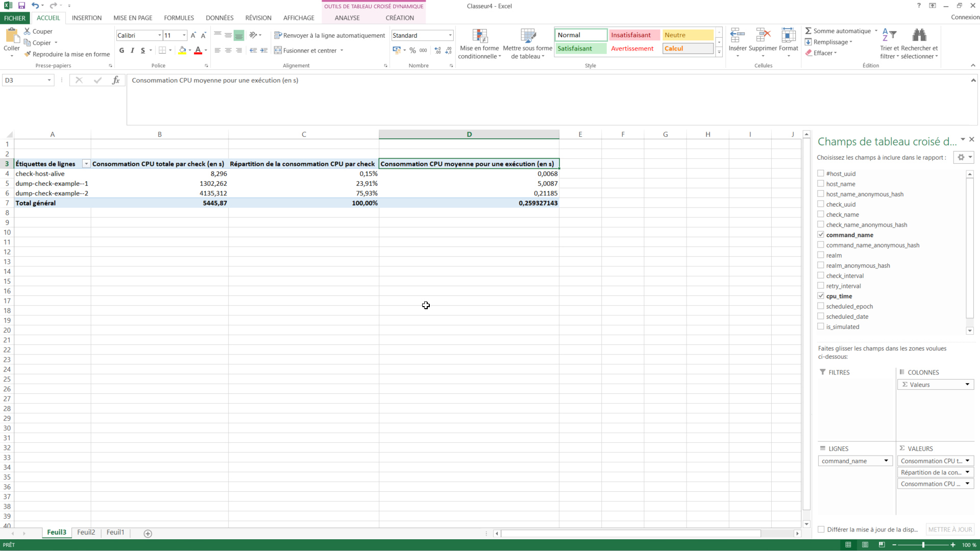Click the Somme automatique sigma icon
Viewport: 980px width, 551px height.
pyautogui.click(x=808, y=31)
